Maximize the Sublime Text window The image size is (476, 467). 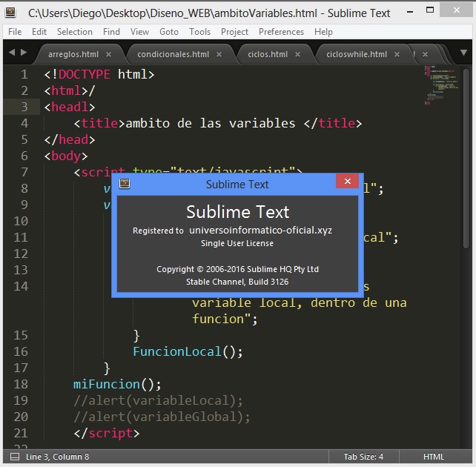point(430,10)
